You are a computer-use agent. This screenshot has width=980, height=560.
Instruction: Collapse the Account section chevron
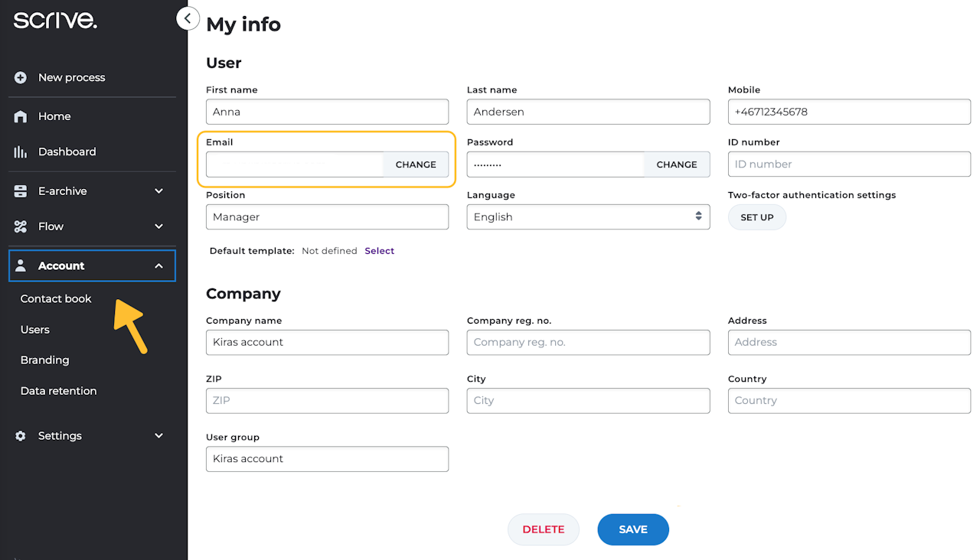click(x=158, y=266)
